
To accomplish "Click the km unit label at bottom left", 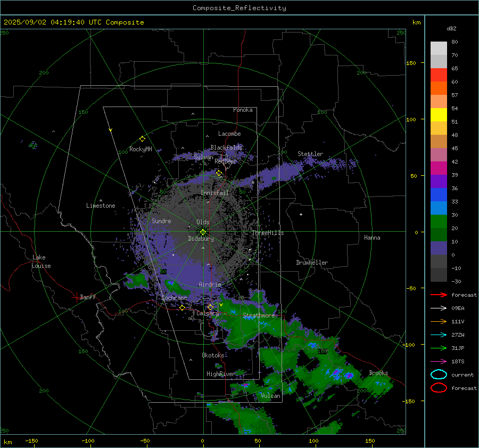I will point(7,442).
